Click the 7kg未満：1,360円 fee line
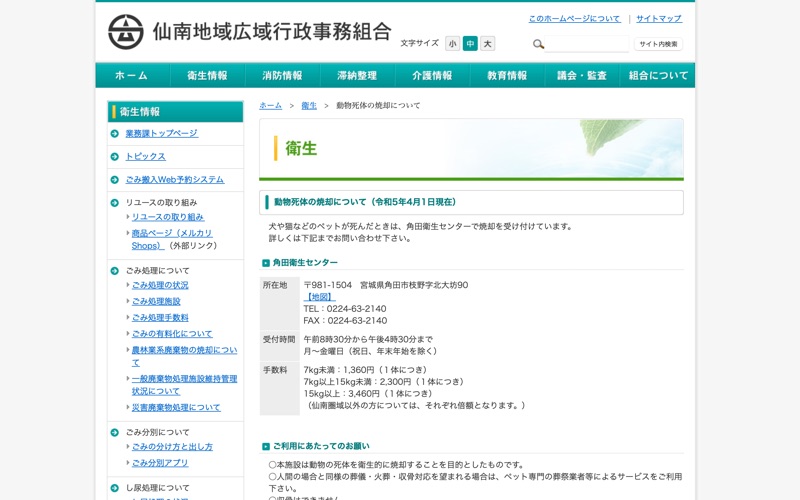 coord(365,370)
